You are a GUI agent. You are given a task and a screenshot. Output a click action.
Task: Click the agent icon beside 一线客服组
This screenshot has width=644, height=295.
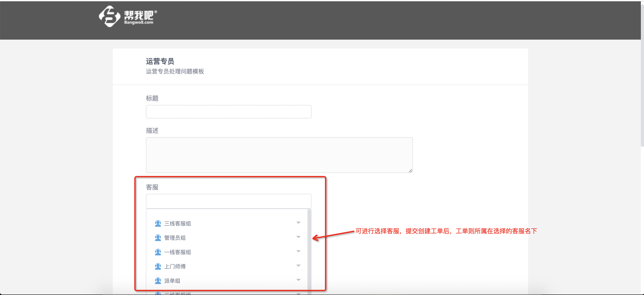(x=158, y=252)
